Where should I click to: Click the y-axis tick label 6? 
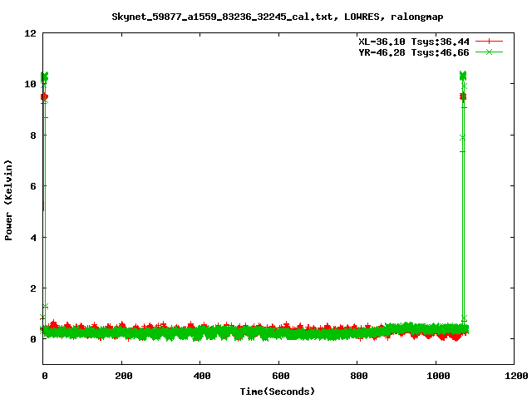(x=33, y=186)
